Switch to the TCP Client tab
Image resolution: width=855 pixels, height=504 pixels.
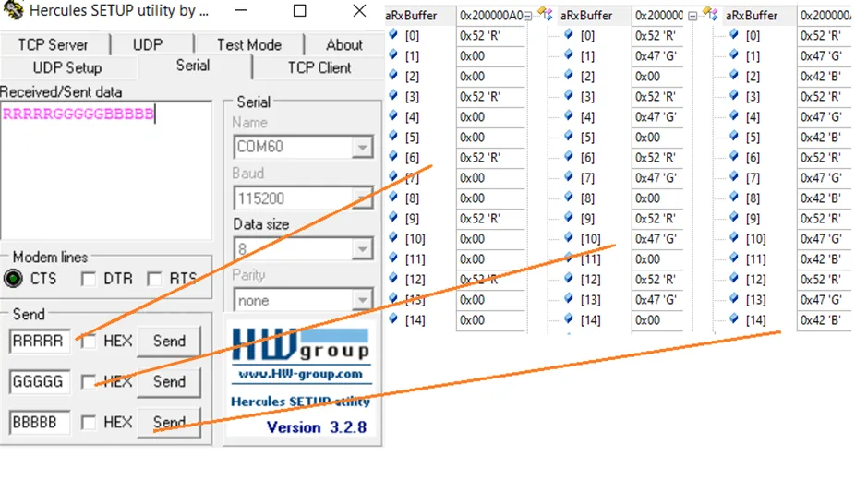(x=319, y=67)
